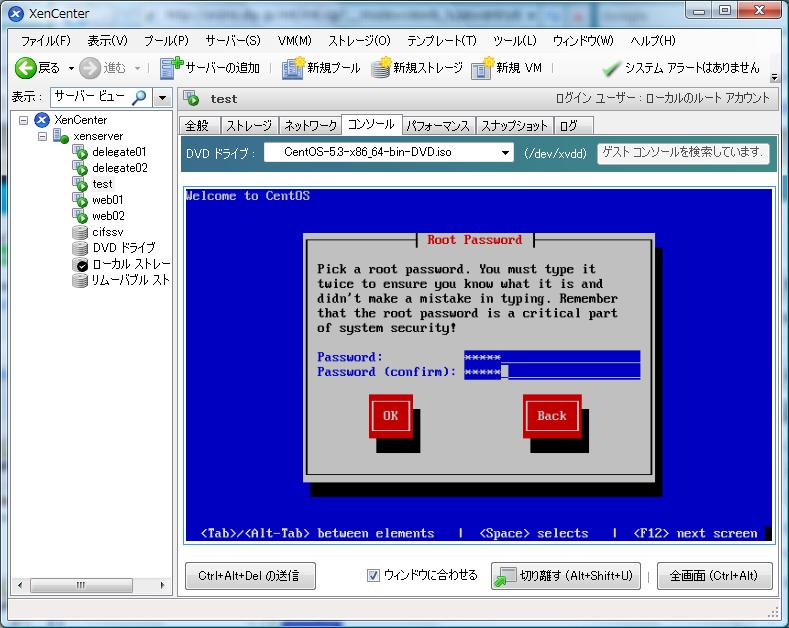Open the DVD drive ISO dropdown

coord(505,152)
